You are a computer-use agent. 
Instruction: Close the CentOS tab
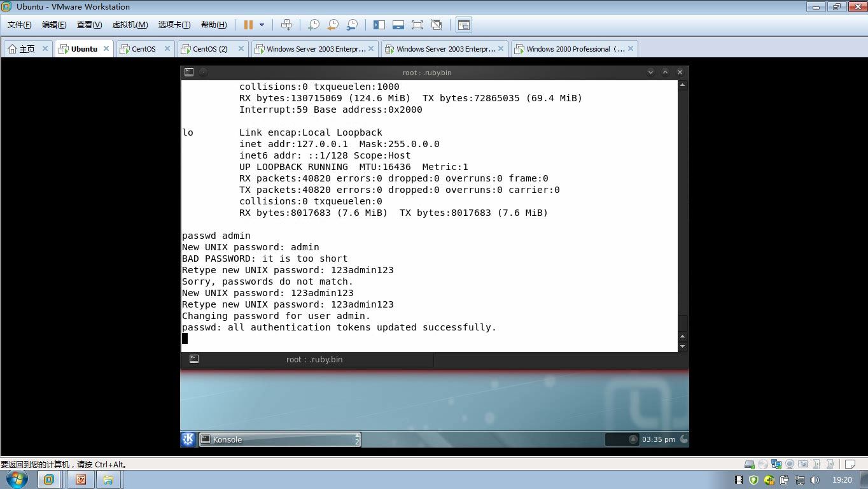click(x=167, y=48)
